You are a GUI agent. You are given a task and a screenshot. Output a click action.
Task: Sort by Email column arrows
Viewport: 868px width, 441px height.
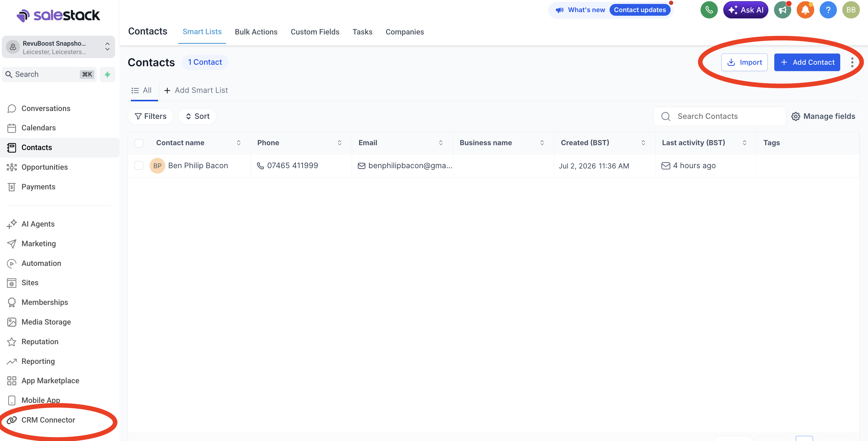coord(441,143)
